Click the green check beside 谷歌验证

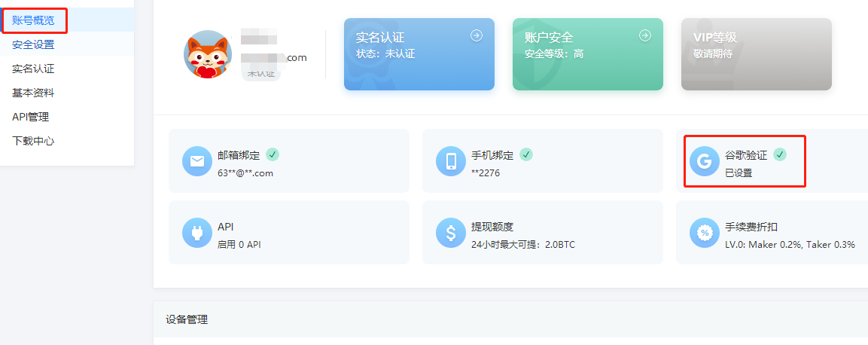tap(780, 154)
